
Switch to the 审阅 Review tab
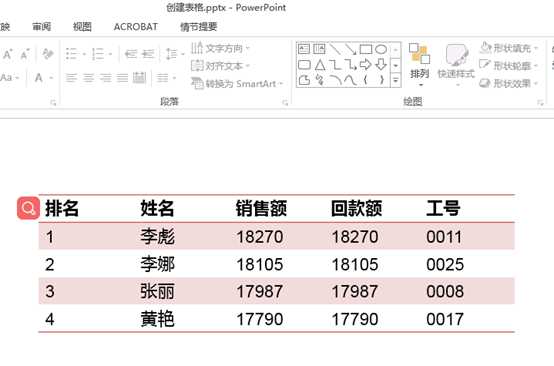click(42, 26)
